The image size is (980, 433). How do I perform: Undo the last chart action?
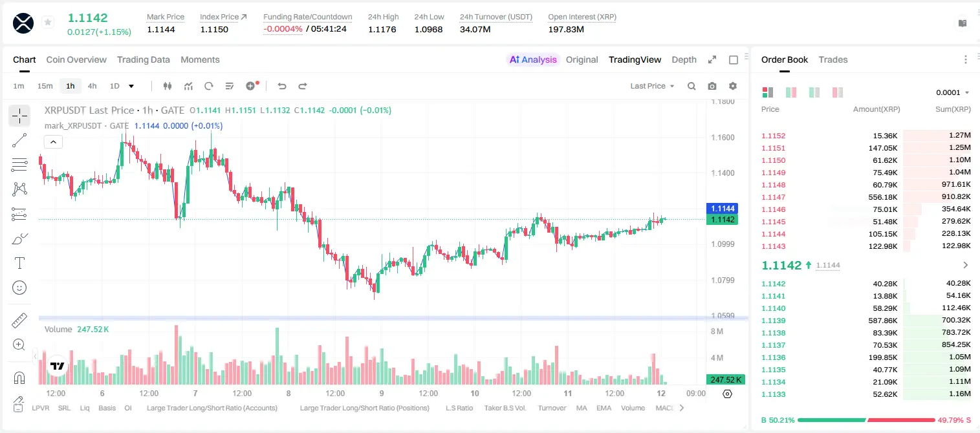[x=282, y=86]
